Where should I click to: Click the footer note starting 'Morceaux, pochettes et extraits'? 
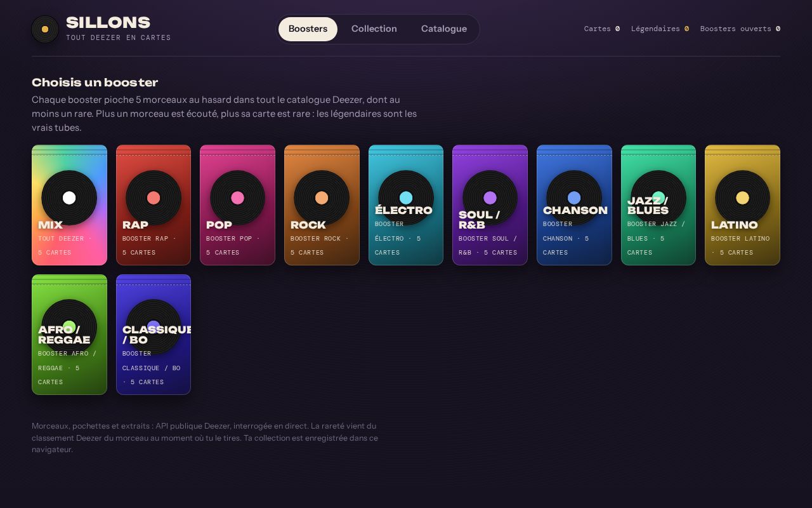pos(205,438)
